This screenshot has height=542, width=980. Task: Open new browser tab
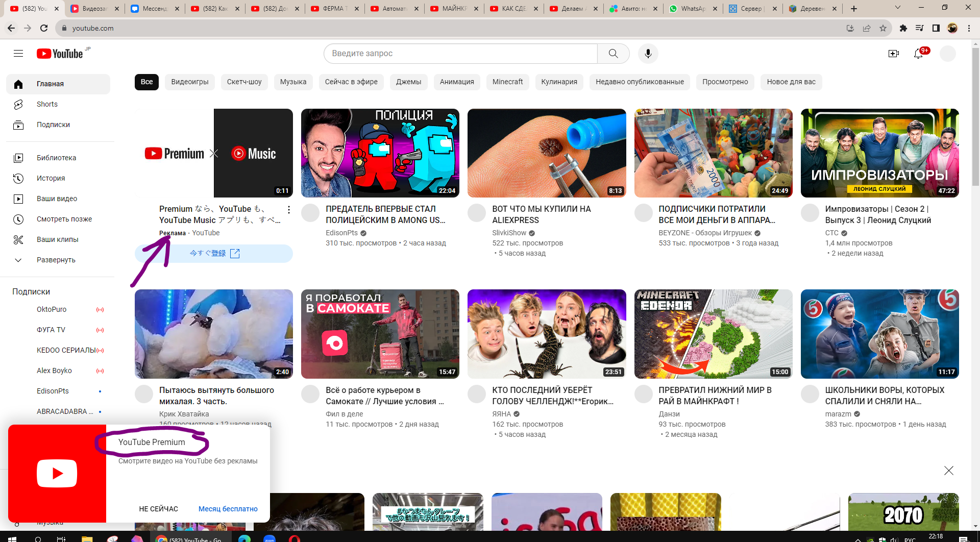(x=853, y=8)
